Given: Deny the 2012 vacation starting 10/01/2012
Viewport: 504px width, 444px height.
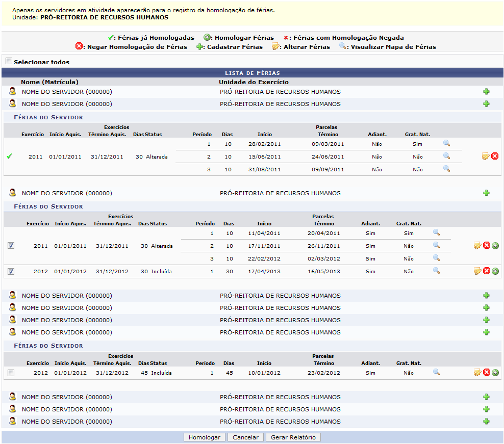Looking at the screenshot, I should pos(487,373).
